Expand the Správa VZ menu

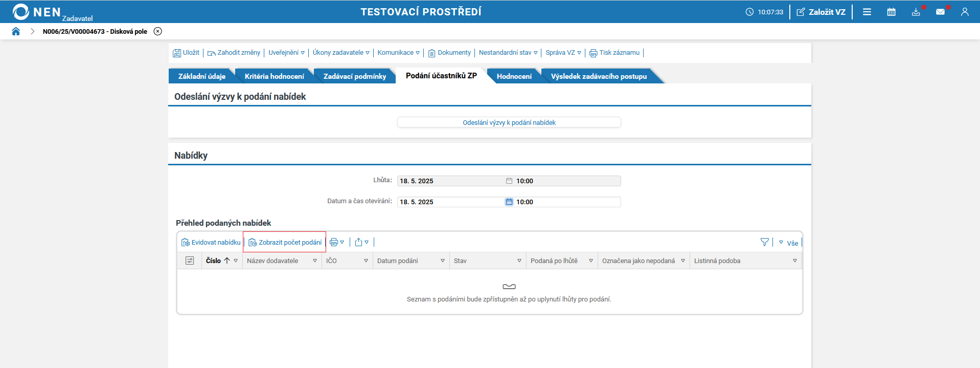click(x=563, y=53)
